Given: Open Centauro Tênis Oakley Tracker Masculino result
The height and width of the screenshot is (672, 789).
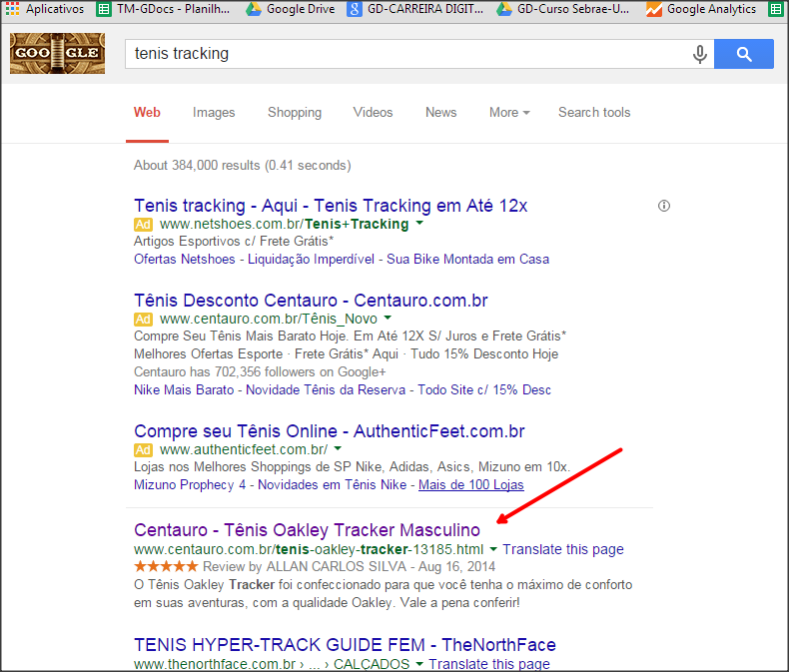Looking at the screenshot, I should pos(307,529).
